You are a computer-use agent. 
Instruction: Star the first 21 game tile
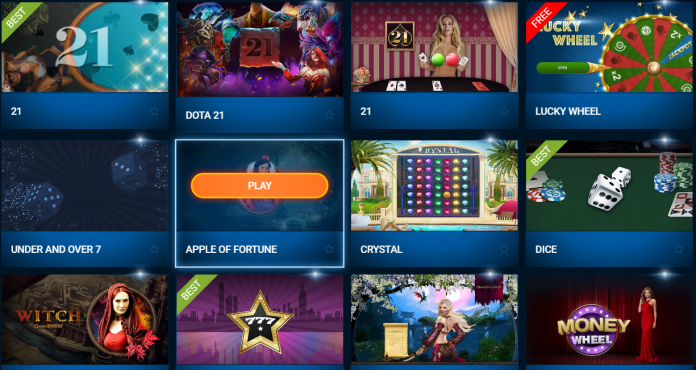(154, 111)
